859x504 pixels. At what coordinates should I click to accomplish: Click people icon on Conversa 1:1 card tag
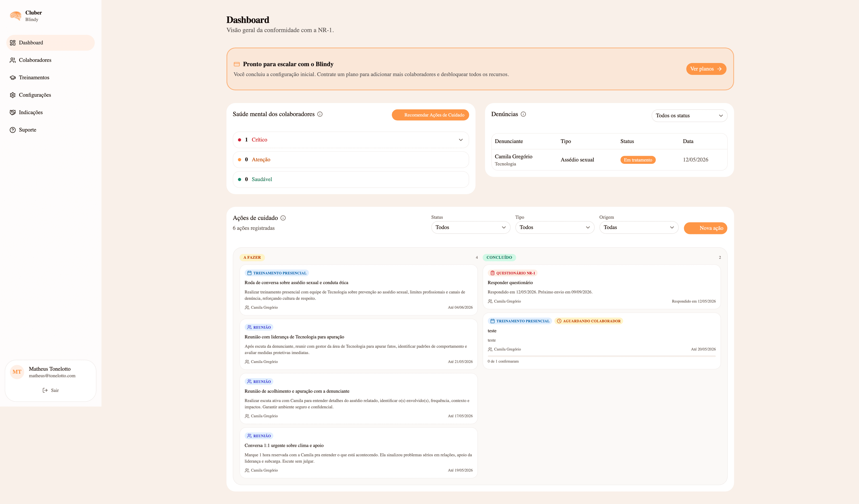coord(249,436)
